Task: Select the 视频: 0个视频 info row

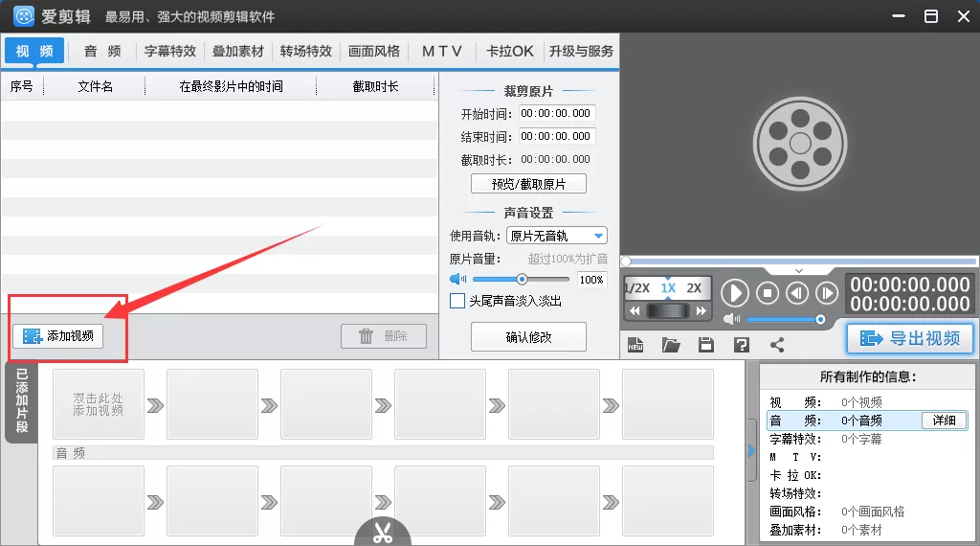Action: 867,402
